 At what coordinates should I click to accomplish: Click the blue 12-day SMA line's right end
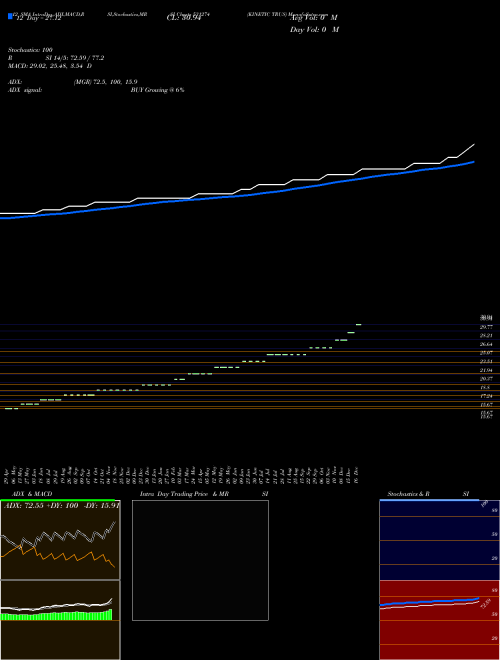coord(474,162)
